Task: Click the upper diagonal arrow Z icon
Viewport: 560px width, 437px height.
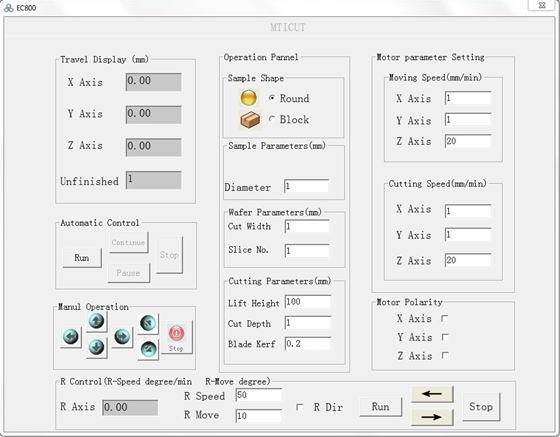Action: [148, 323]
